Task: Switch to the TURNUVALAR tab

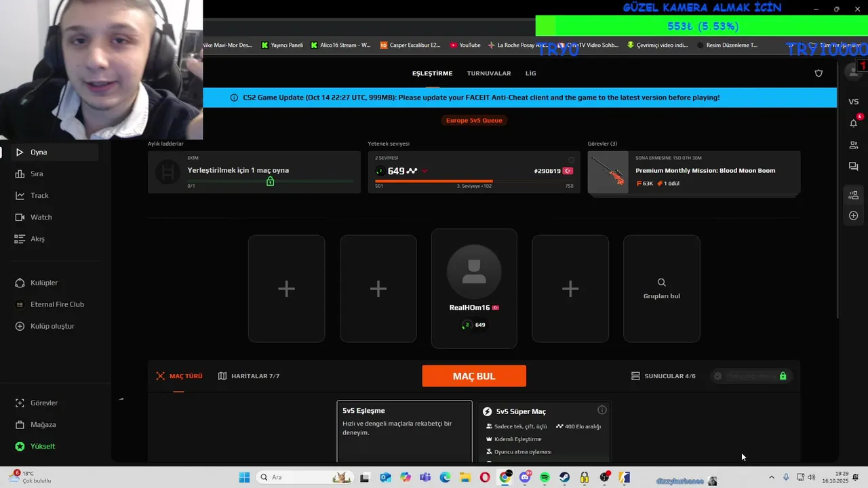Action: tap(489, 73)
